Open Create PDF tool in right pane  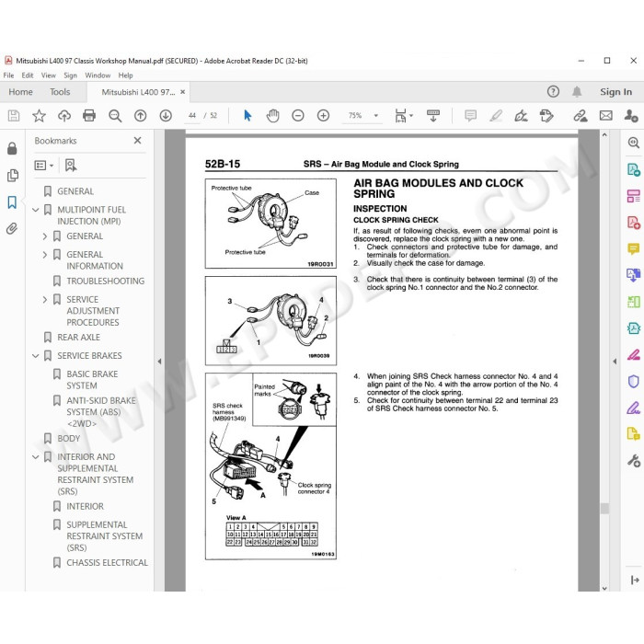633,223
